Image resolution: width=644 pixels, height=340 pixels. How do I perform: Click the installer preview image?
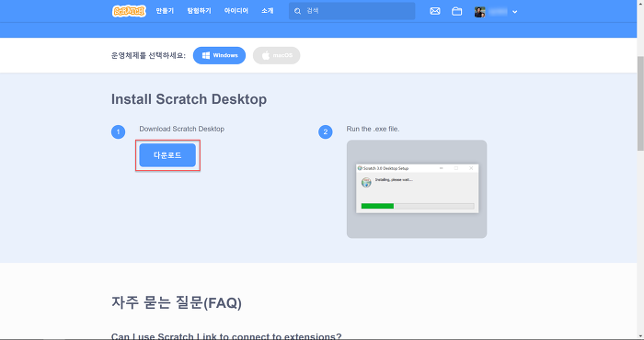417,189
